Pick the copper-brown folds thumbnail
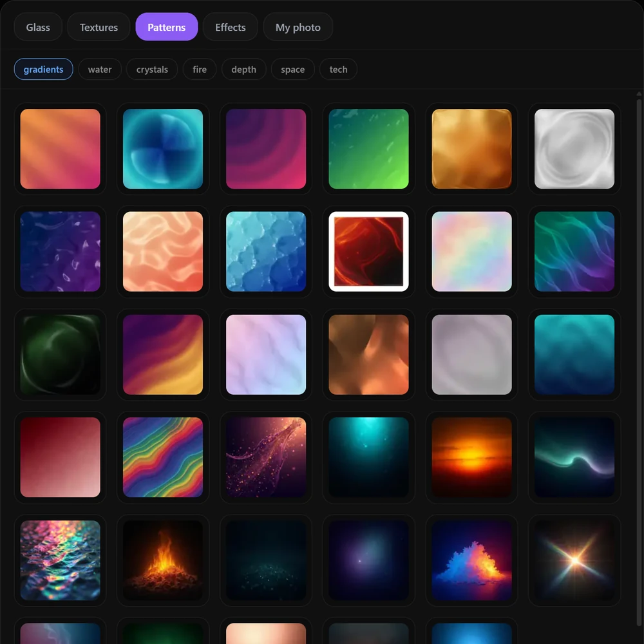Viewport: 644px width, 644px height. [368, 354]
